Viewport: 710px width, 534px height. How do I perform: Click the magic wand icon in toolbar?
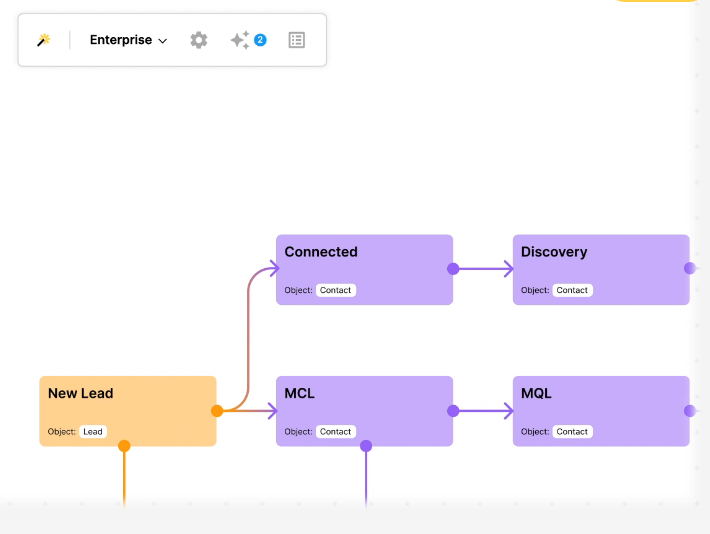point(43,40)
